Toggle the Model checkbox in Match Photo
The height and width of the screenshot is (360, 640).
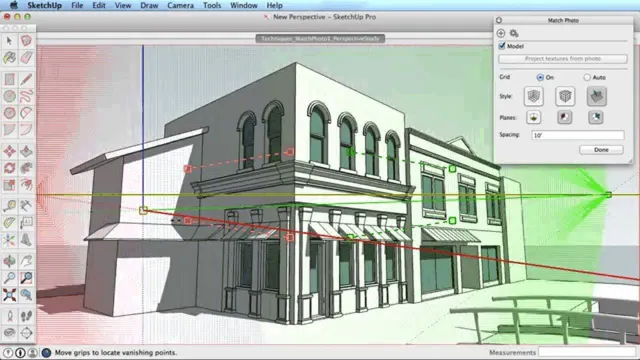(x=502, y=46)
